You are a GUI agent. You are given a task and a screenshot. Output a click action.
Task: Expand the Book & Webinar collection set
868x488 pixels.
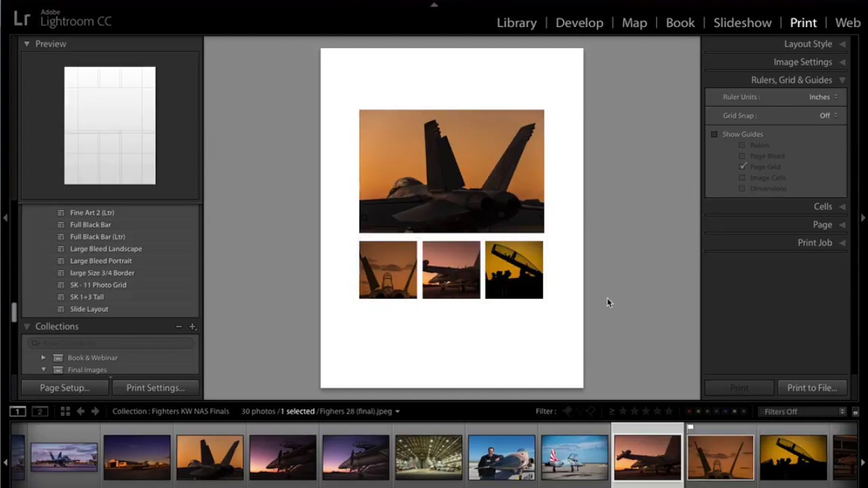click(43, 358)
